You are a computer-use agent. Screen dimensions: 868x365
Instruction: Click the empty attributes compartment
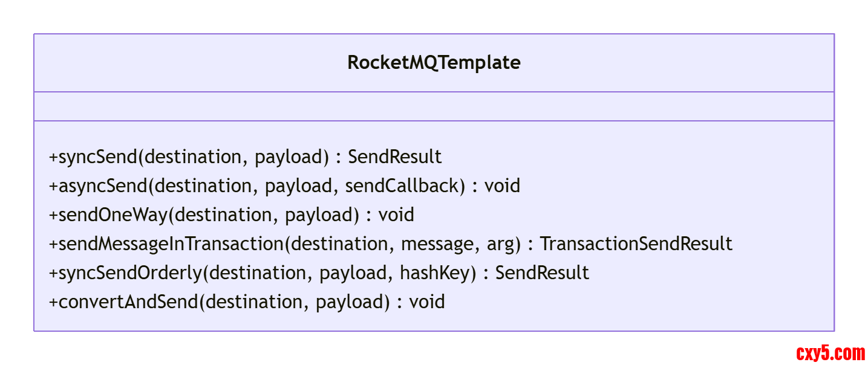tap(434, 106)
